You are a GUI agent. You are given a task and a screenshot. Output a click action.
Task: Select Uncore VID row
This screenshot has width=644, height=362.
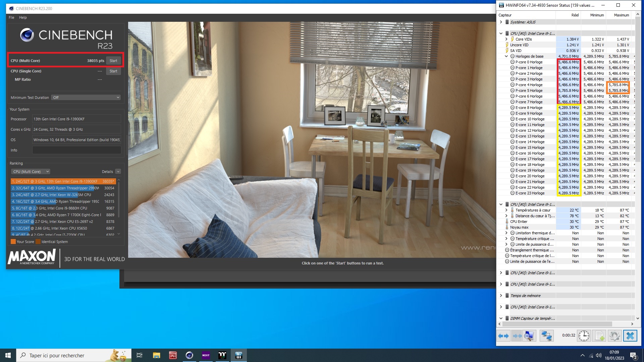(566, 45)
